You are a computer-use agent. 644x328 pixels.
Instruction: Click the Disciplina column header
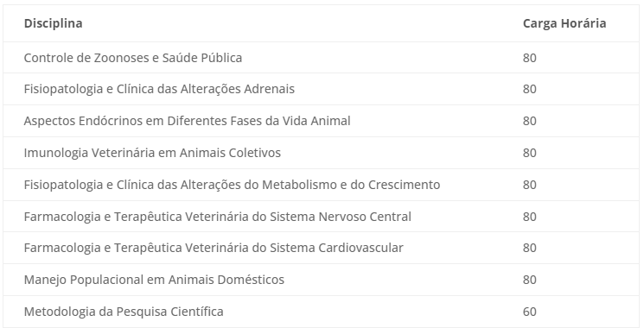tap(53, 23)
